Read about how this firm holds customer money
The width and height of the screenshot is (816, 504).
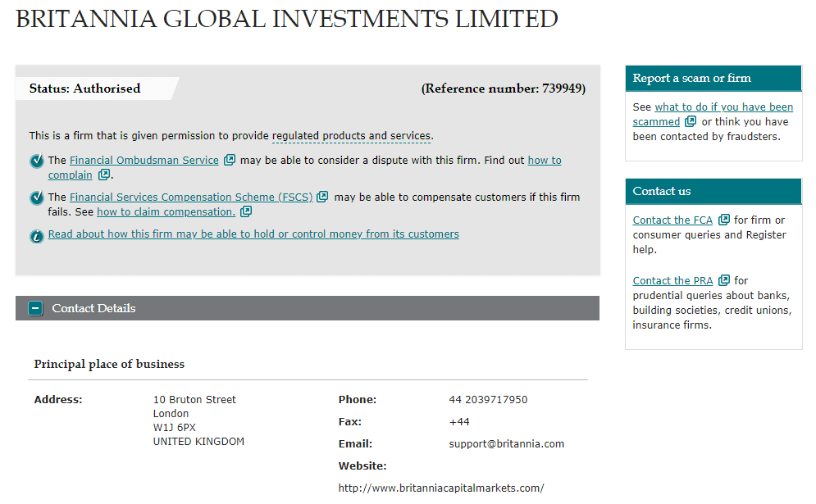[x=253, y=234]
